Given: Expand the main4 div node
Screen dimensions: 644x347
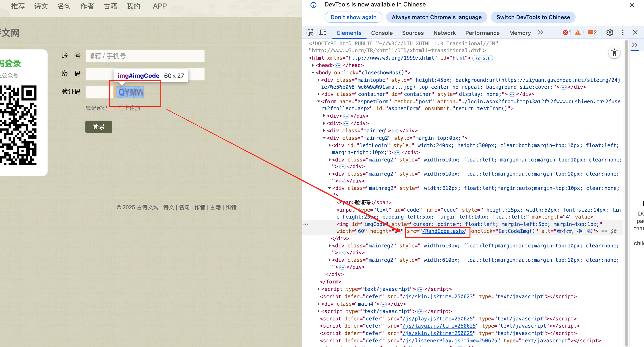Looking at the screenshot, I should (x=318, y=304).
